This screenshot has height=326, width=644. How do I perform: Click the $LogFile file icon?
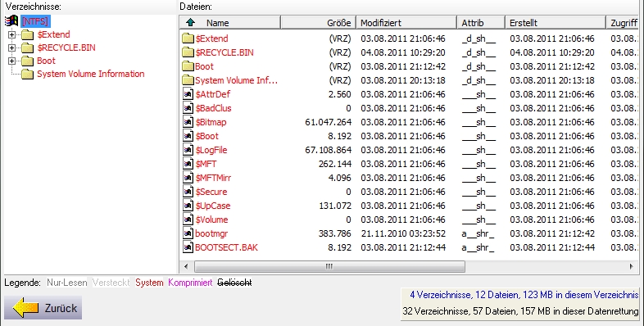click(x=188, y=150)
